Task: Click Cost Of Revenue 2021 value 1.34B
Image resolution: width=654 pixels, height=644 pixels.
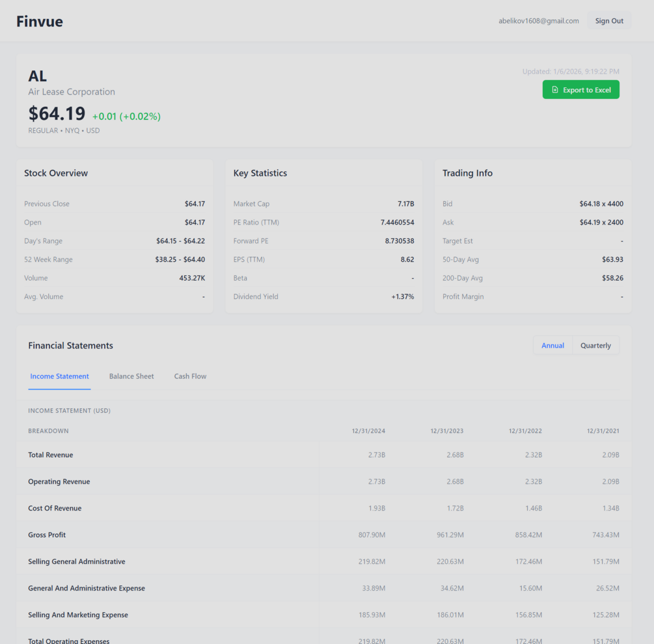Action: (x=610, y=509)
